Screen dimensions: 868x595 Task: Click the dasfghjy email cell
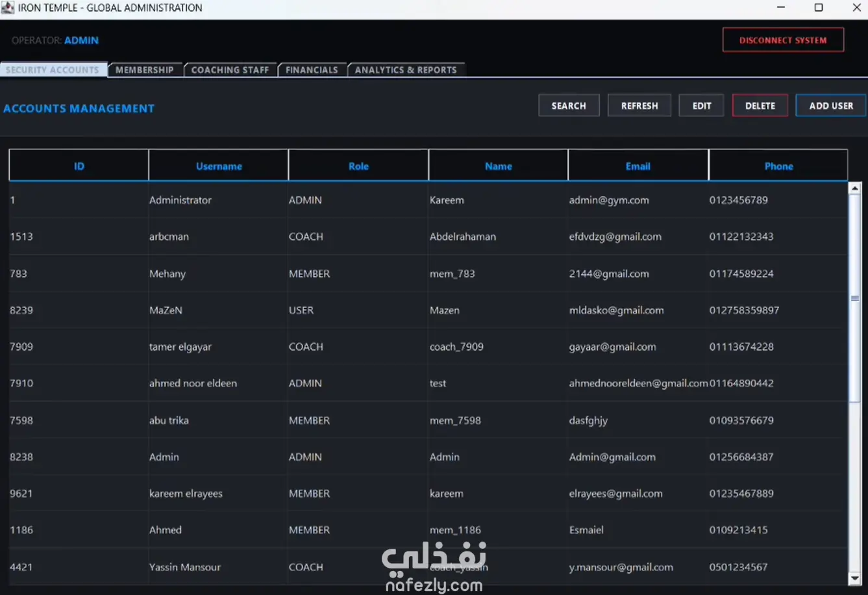click(x=638, y=420)
